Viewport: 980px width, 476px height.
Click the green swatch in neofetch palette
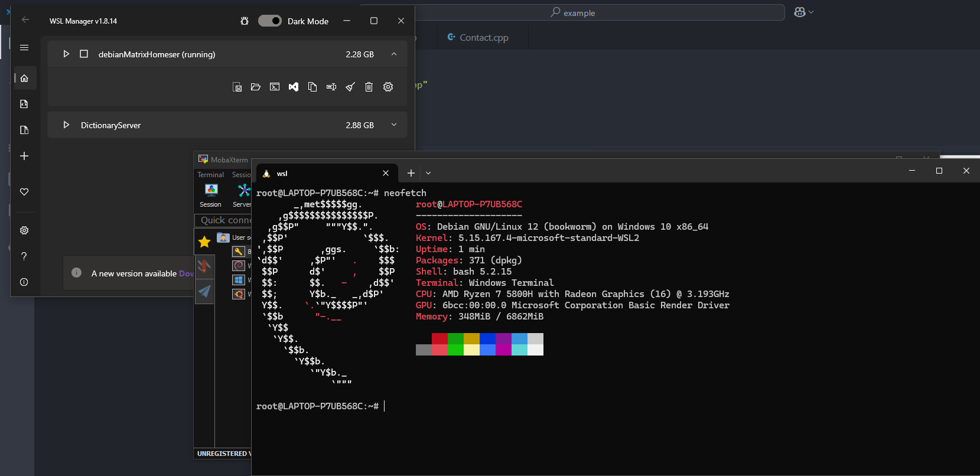455,338
